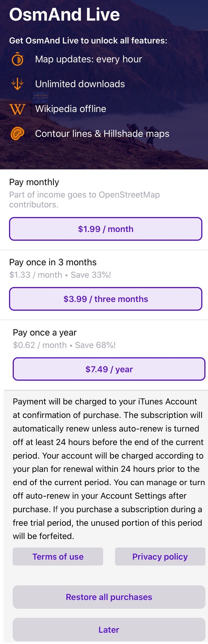This screenshot has width=208, height=644.
Task: Open the Terms of use
Action: tap(58, 557)
